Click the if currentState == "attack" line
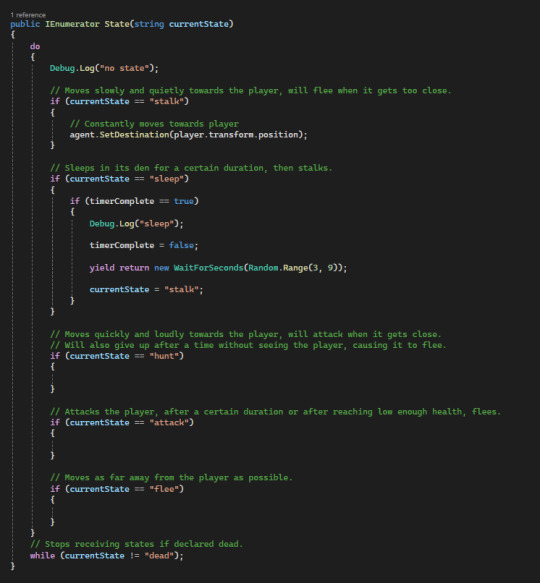Screen dimensions: 540x583 point(122,423)
